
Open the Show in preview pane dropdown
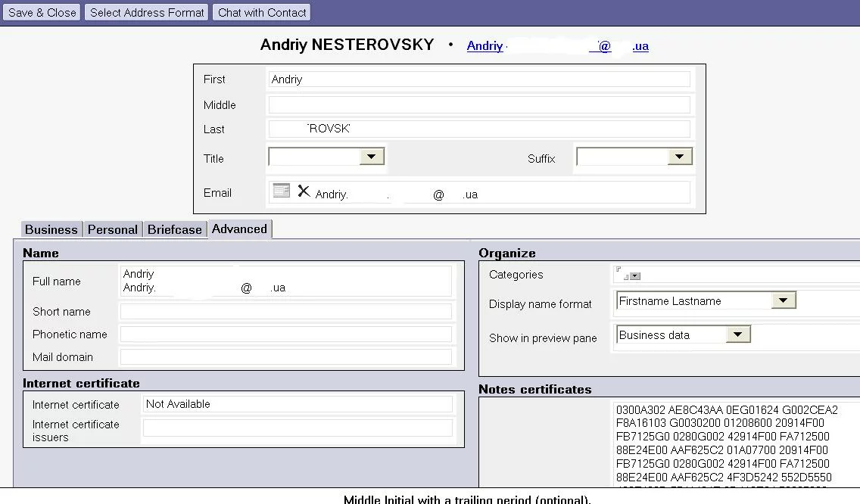click(738, 334)
